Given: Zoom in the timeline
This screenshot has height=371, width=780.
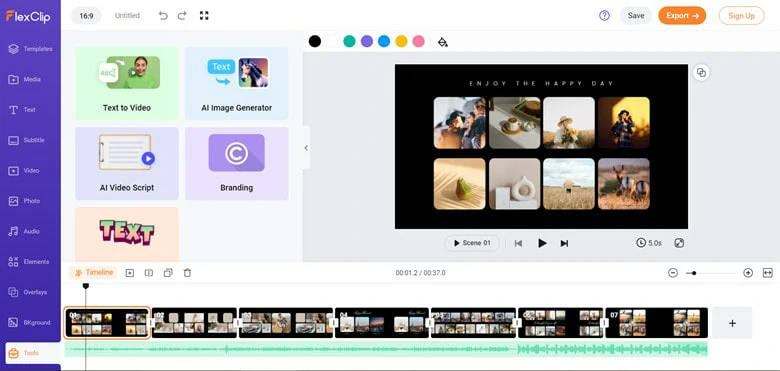Looking at the screenshot, I should tap(748, 273).
